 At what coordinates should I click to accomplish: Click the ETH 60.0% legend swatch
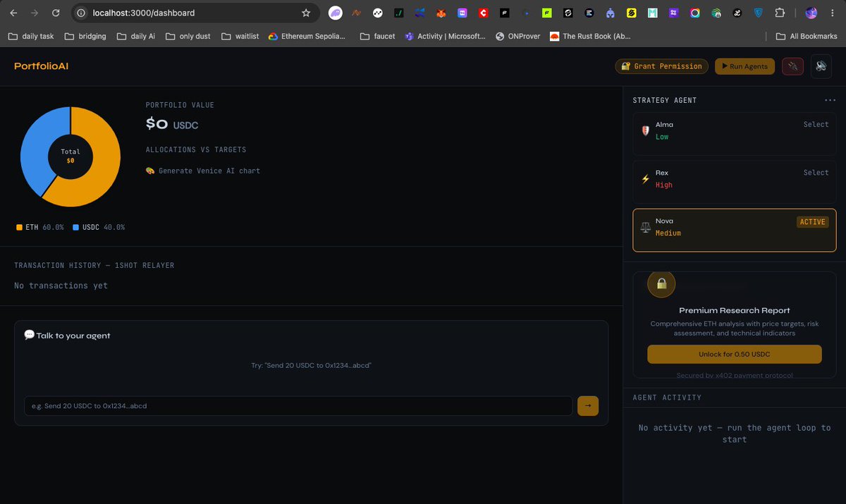[19, 228]
